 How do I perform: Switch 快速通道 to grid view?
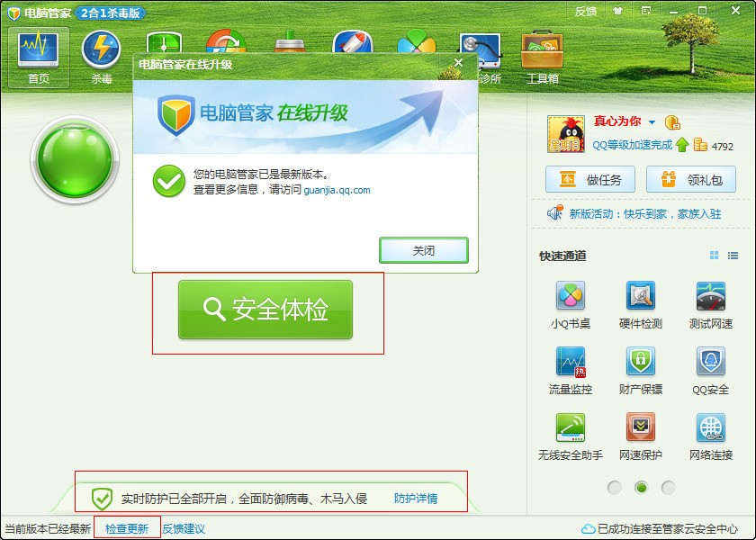coord(714,256)
